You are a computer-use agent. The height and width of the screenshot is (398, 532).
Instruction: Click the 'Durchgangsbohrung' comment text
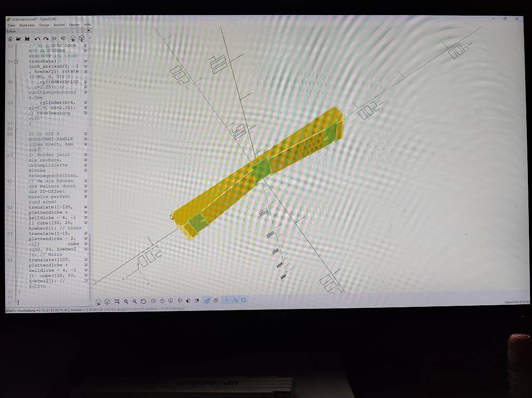[x=52, y=92]
